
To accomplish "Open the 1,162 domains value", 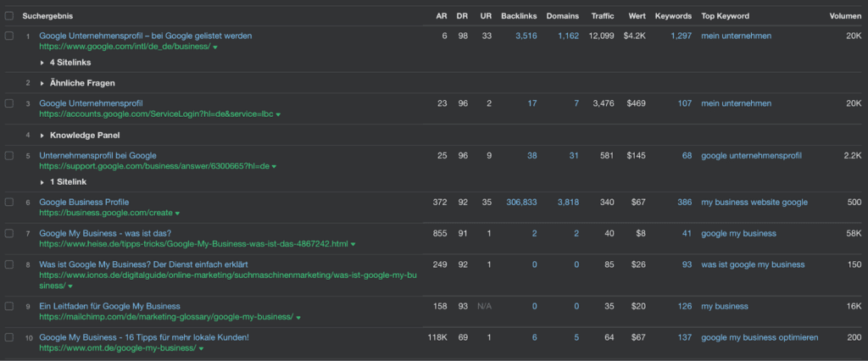I will tap(569, 36).
